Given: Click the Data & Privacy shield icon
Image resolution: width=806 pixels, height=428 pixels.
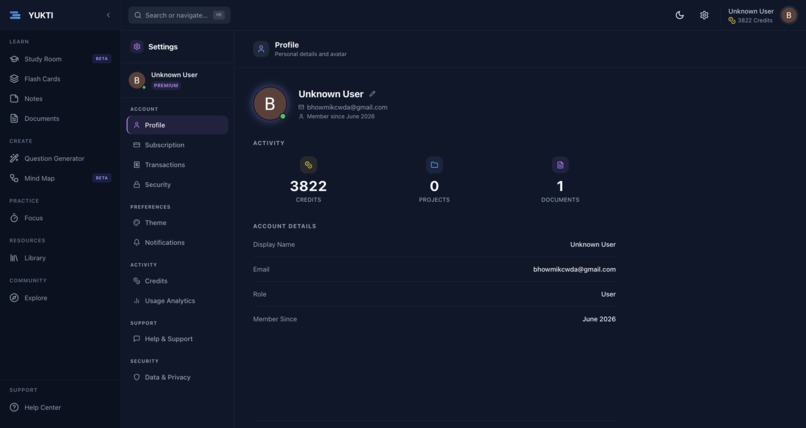Looking at the screenshot, I should (137, 377).
